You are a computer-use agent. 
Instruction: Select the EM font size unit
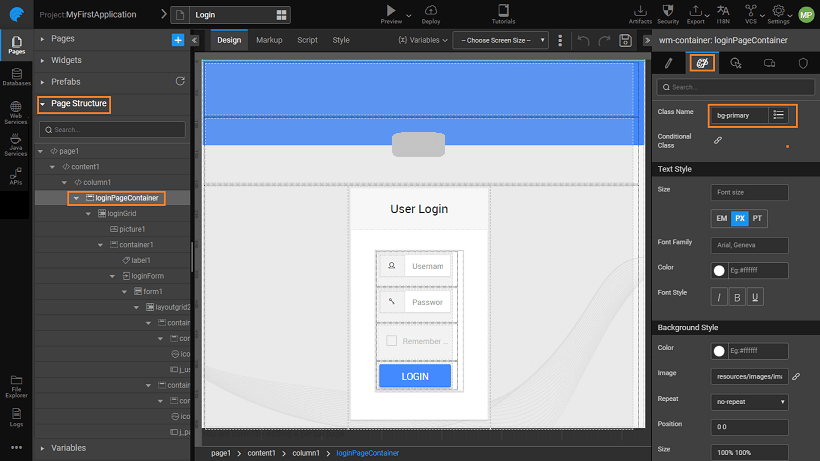[x=721, y=219]
